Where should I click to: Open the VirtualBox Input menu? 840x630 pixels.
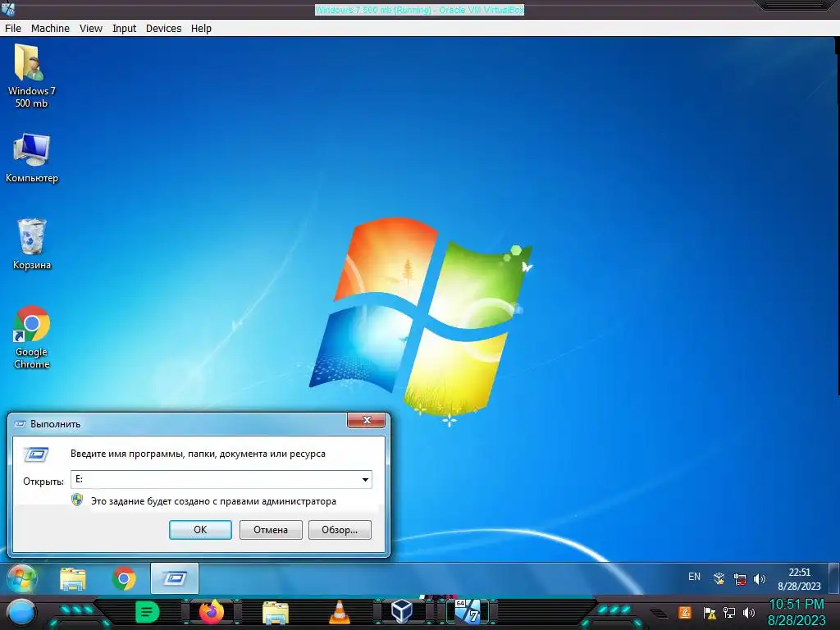[x=125, y=29]
